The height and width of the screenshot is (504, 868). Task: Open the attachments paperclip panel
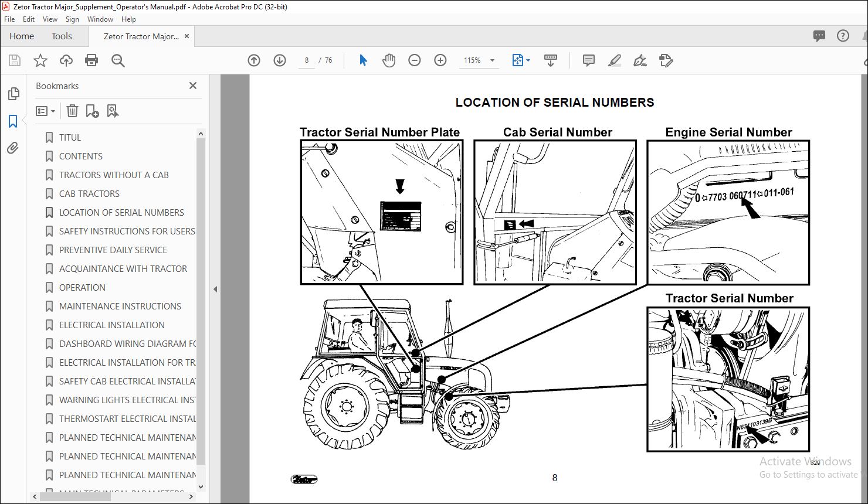[13, 148]
